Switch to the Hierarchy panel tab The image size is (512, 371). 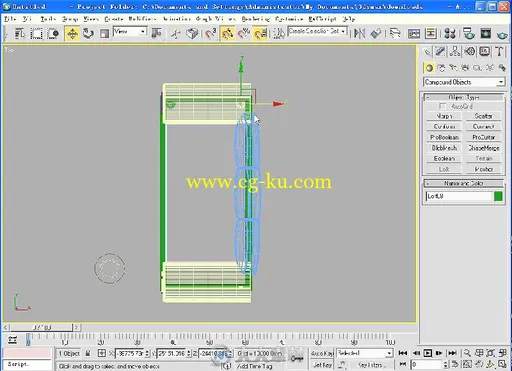click(x=455, y=52)
